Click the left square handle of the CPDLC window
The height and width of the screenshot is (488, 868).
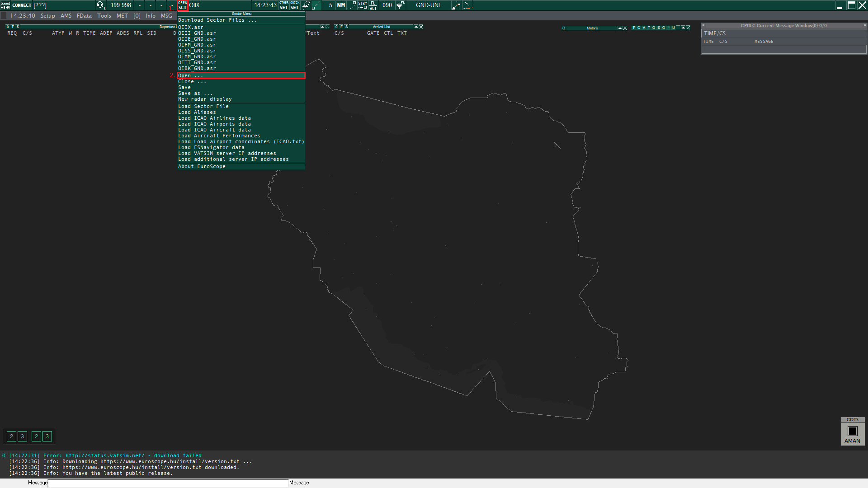(703, 25)
